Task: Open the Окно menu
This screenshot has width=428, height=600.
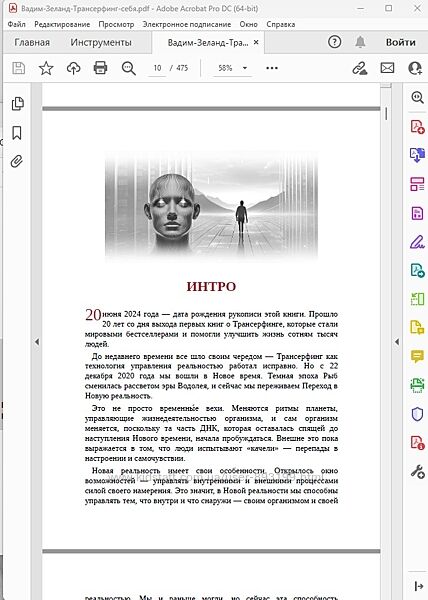Action: pos(249,24)
